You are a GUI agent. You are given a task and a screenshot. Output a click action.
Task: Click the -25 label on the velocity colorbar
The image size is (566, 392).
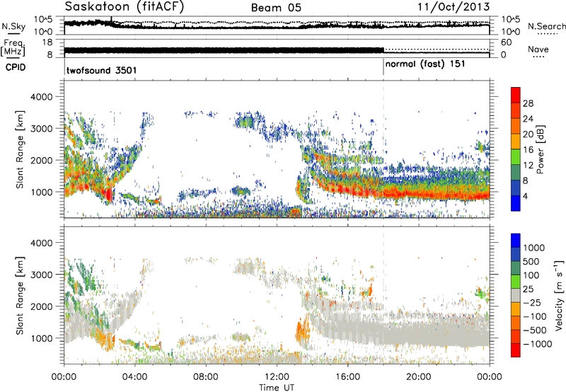pyautogui.click(x=533, y=303)
